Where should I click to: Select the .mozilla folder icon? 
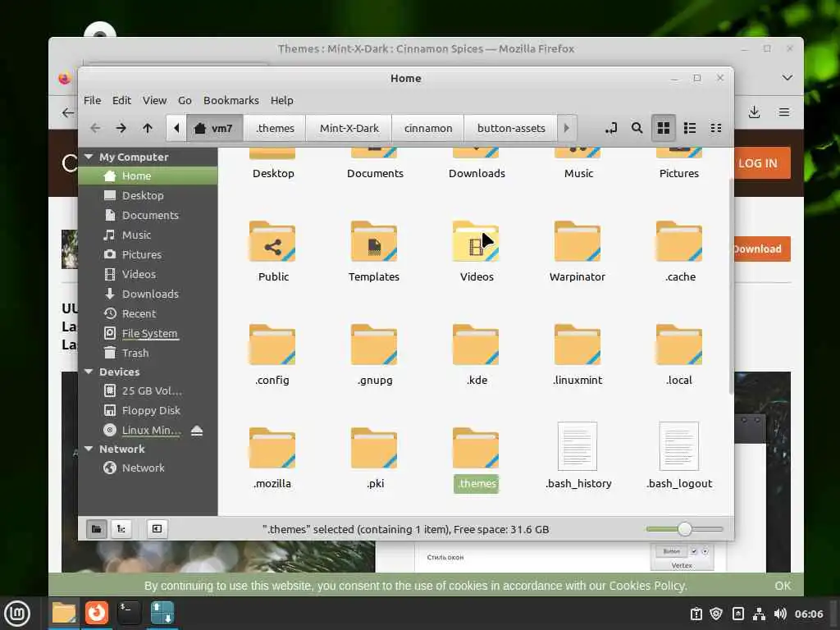coord(272,449)
